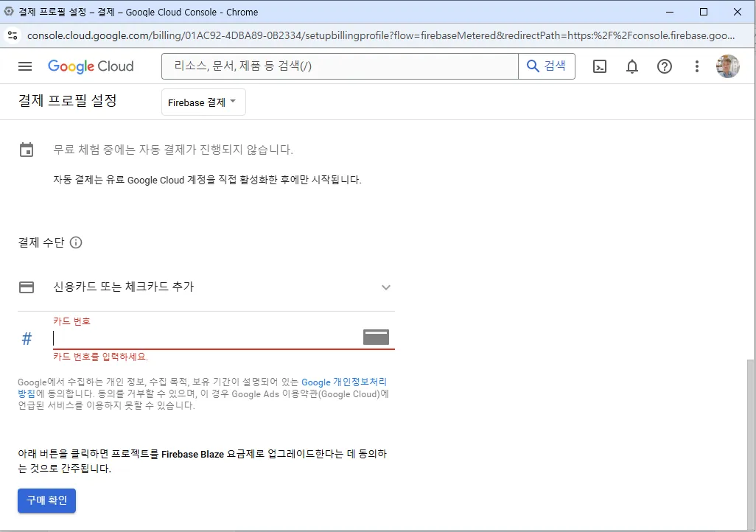Open the notifications bell
This screenshot has height=532, width=756.
tap(632, 66)
